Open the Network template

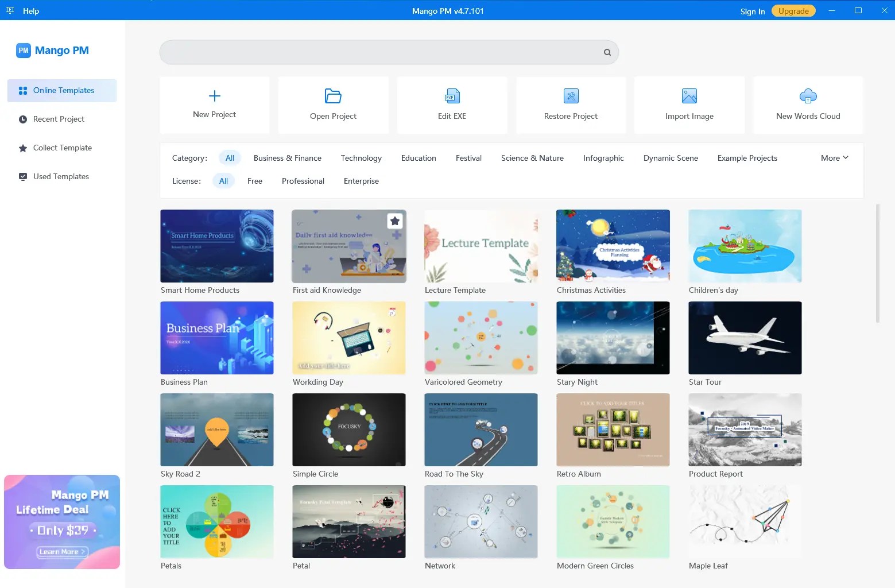(x=481, y=521)
